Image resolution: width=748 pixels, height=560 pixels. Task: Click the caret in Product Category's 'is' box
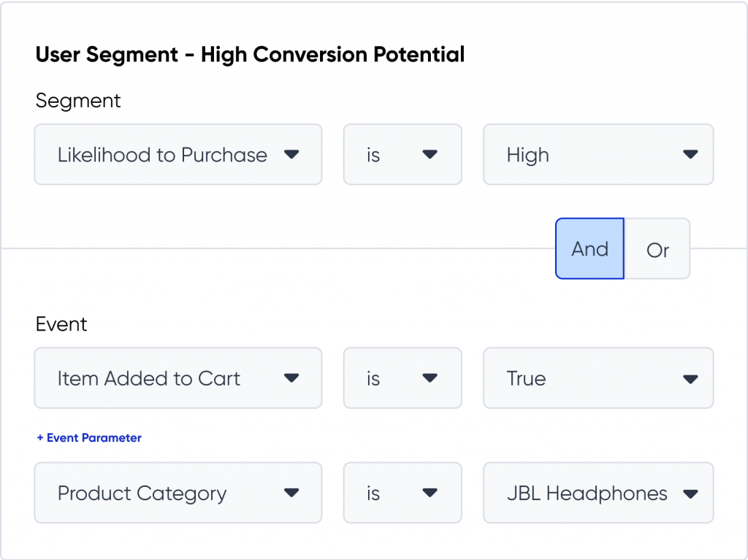[x=430, y=493]
